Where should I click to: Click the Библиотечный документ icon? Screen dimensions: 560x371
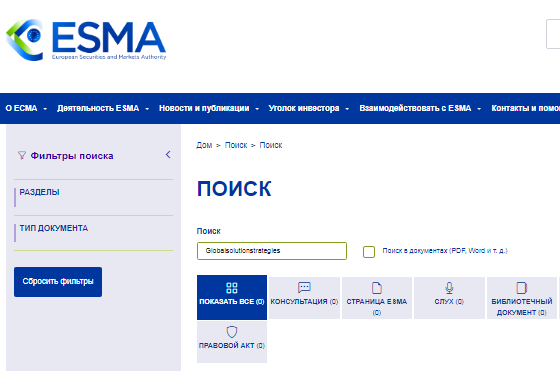point(522,287)
